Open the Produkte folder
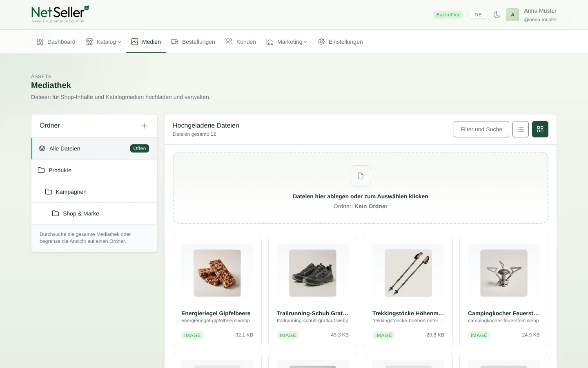 94,170
